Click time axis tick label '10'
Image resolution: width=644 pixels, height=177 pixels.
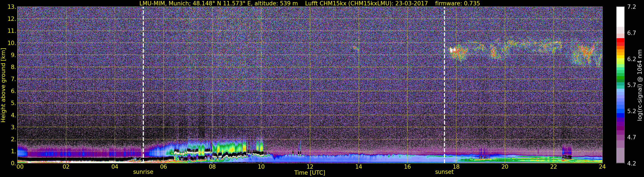(x=261, y=167)
